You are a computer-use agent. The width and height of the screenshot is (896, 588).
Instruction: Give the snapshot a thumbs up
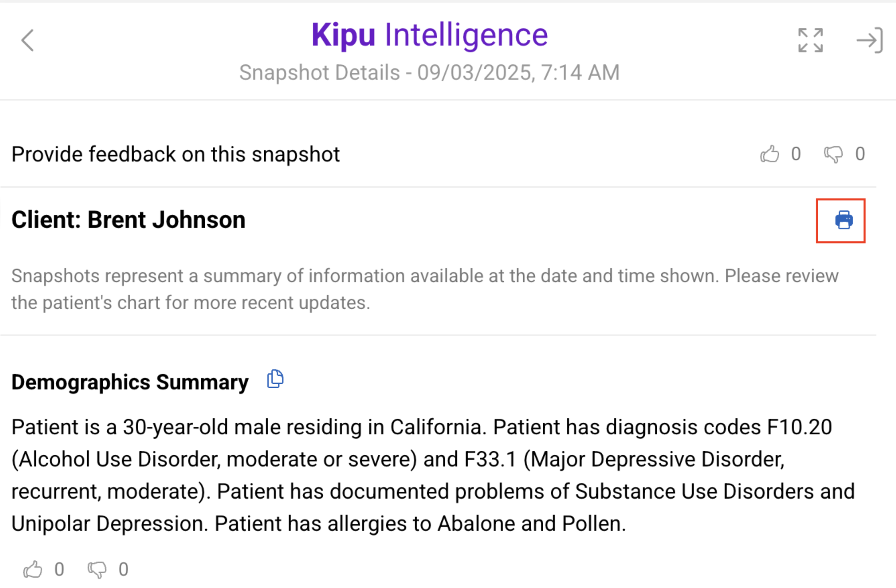pyautogui.click(x=769, y=155)
